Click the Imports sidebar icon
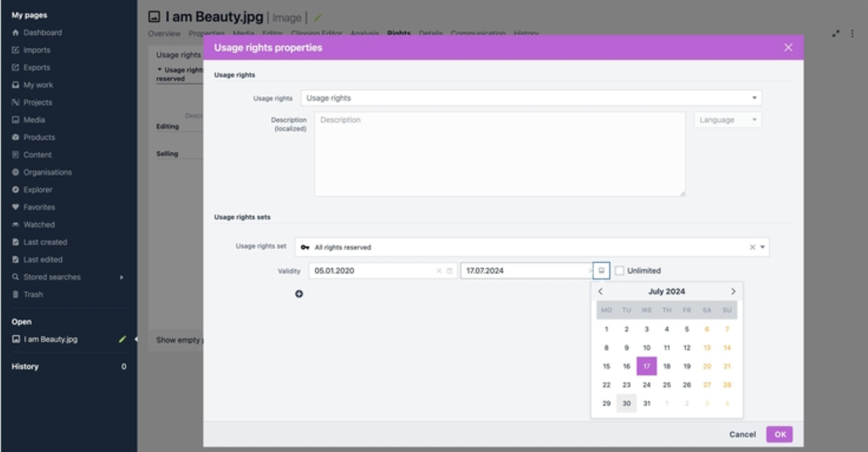The height and width of the screenshot is (452, 868). 15,50
